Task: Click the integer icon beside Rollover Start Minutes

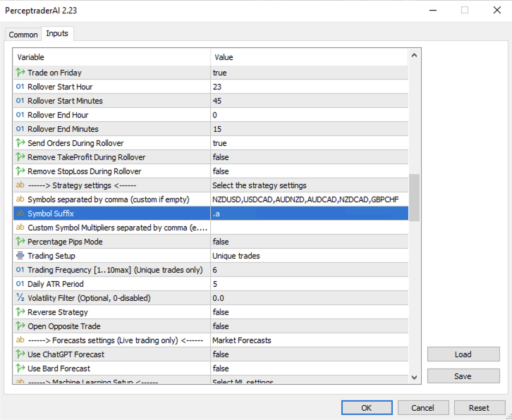Action: coord(20,101)
